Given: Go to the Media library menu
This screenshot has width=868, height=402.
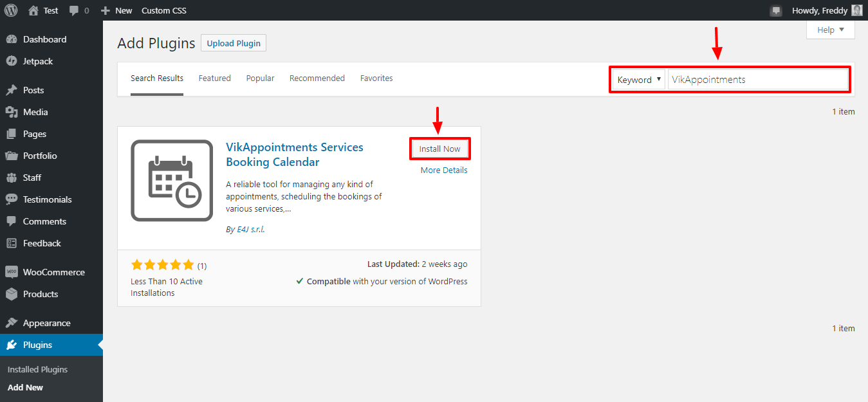Looking at the screenshot, I should (51, 112).
